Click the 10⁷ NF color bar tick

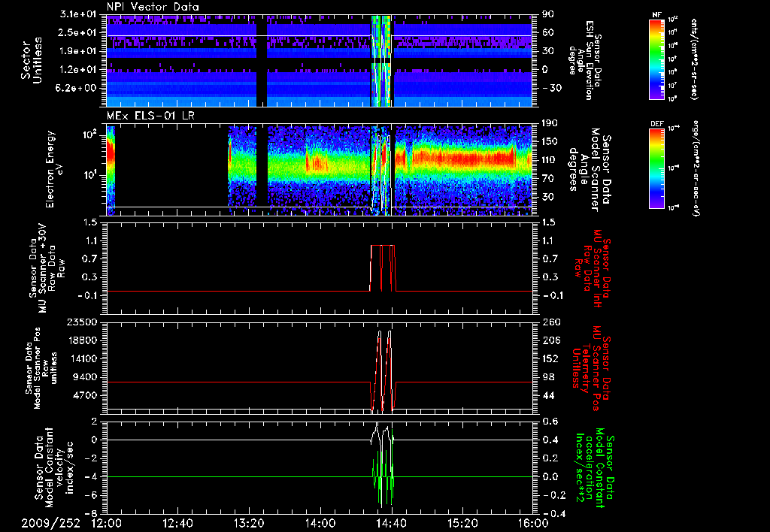pyautogui.click(x=673, y=86)
